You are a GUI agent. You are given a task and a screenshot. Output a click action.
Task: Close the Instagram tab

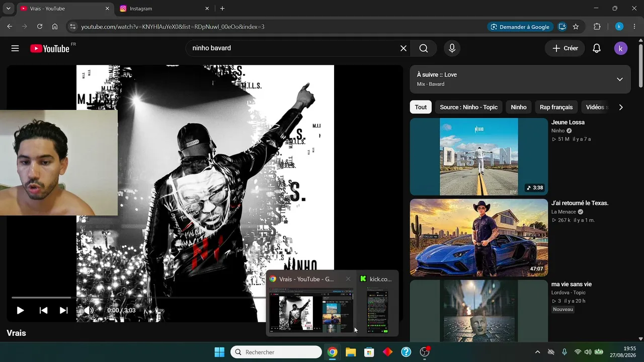pos(207,9)
